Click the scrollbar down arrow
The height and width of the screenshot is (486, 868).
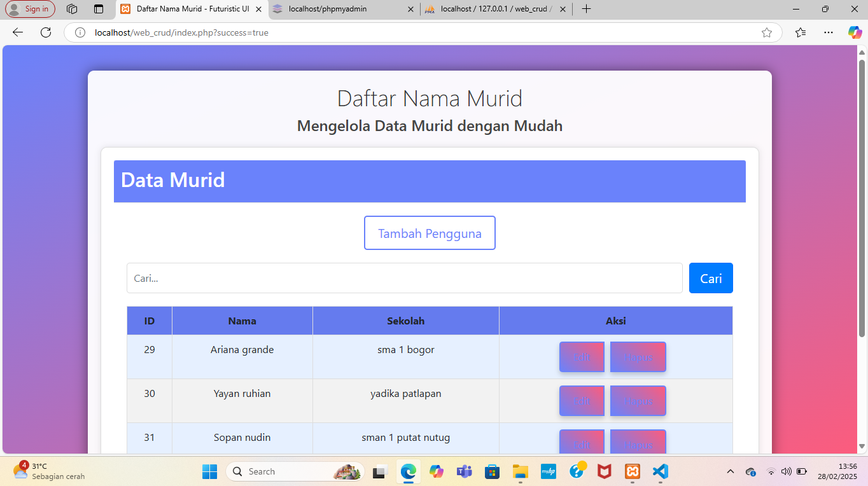pyautogui.click(x=862, y=446)
